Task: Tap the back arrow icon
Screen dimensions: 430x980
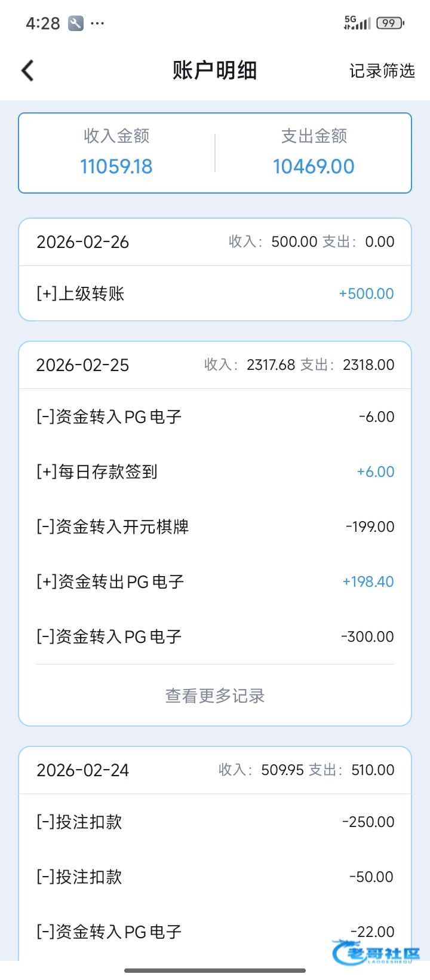Action: [27, 71]
